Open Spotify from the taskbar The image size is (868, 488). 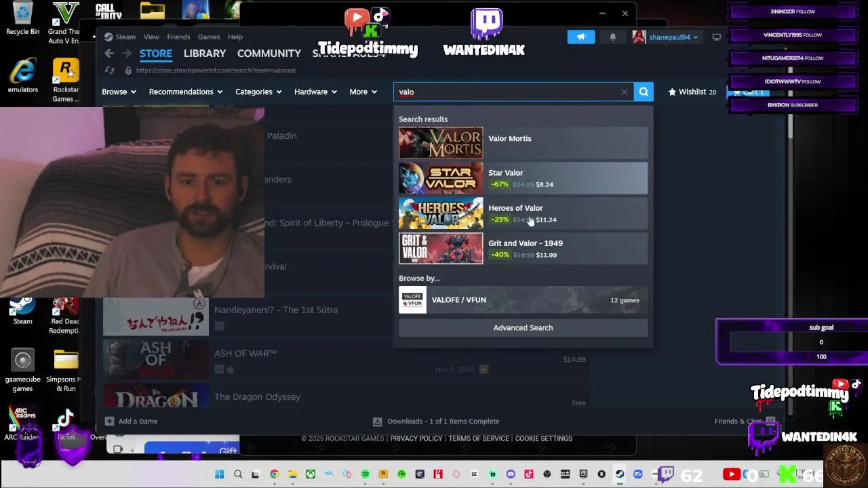[365, 474]
